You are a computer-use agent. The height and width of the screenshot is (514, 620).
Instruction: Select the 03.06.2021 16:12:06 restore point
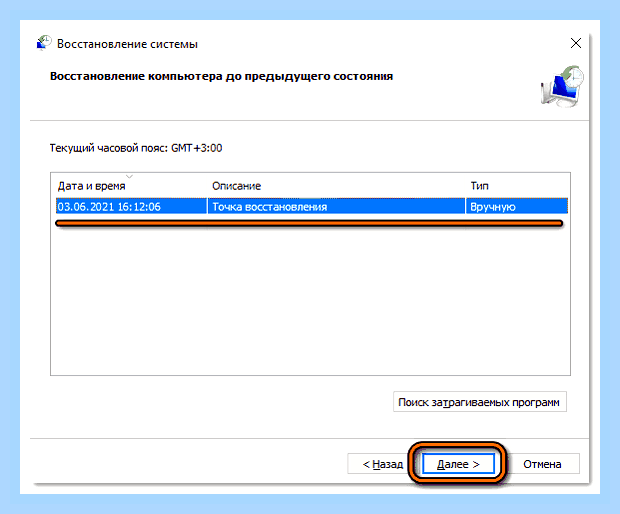312,206
